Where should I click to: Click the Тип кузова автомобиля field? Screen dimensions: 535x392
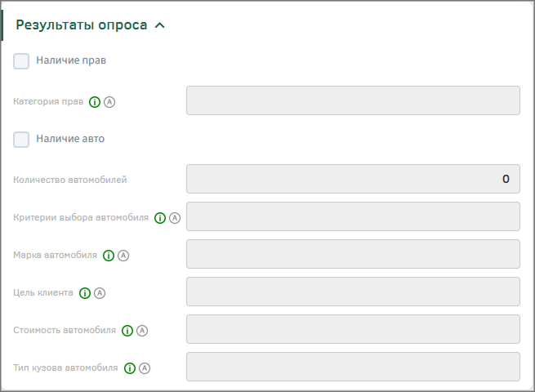coord(353,367)
